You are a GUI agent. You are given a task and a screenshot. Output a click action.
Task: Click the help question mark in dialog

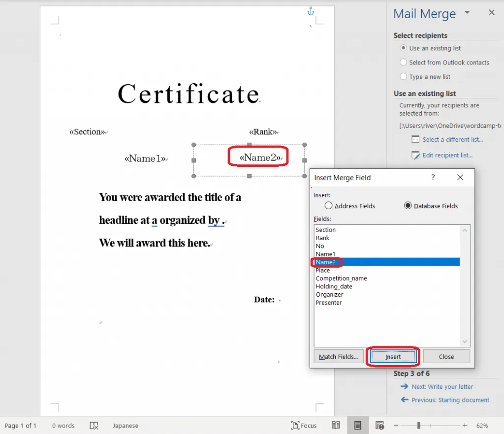pos(433,178)
